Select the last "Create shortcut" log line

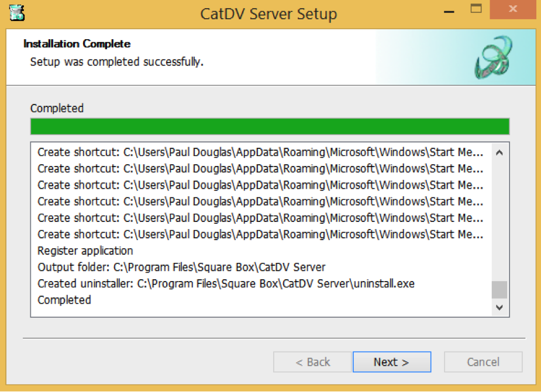click(260, 234)
